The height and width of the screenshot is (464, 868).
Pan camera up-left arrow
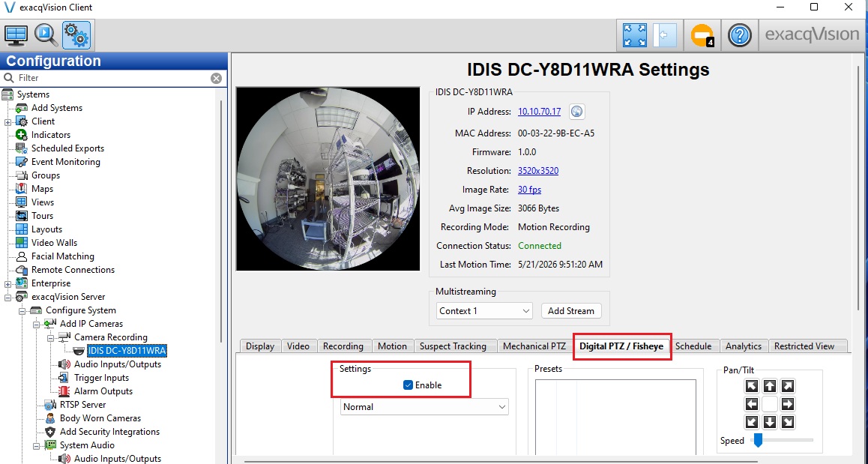coord(751,386)
